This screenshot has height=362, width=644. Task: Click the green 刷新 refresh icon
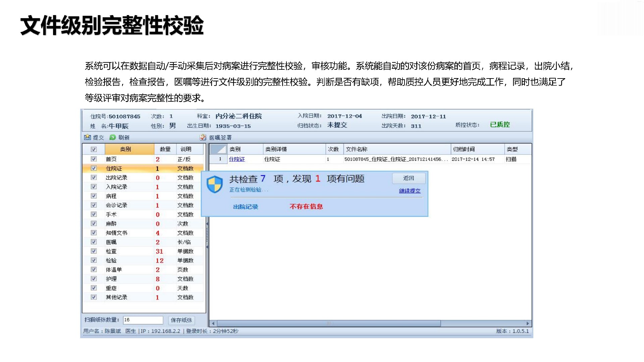pos(113,137)
